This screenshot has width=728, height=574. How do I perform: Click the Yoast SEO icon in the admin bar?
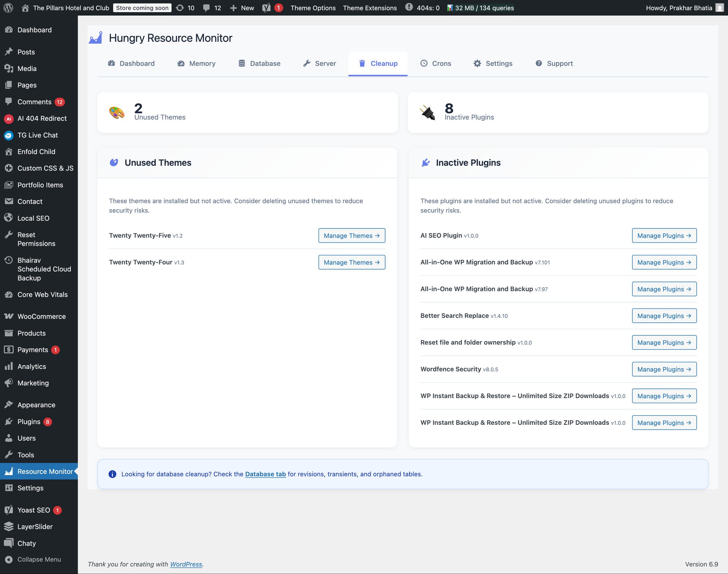pyautogui.click(x=266, y=8)
